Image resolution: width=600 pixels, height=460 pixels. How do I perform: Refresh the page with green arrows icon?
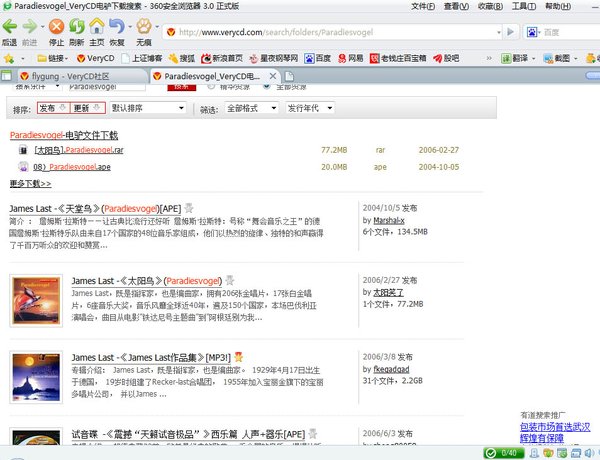pos(77,26)
